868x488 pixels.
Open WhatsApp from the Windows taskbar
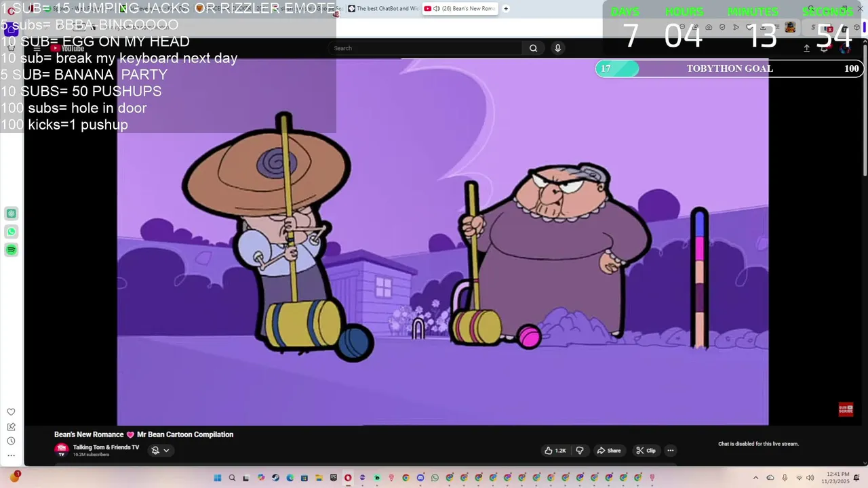pos(435,478)
